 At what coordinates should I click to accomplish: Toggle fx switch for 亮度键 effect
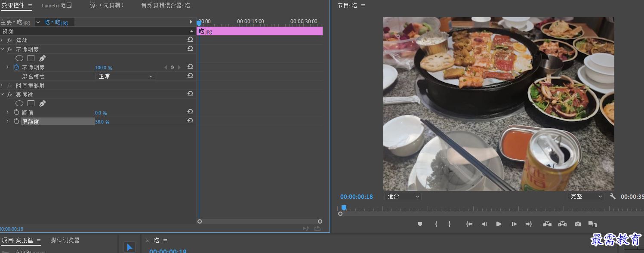10,95
